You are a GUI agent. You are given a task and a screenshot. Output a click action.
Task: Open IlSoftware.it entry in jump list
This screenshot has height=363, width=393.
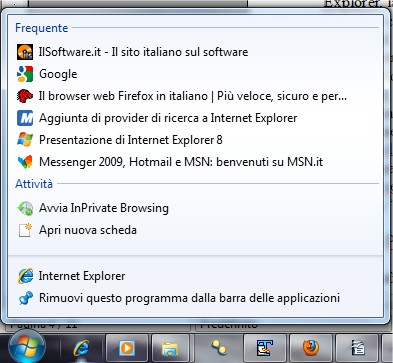[196, 52]
